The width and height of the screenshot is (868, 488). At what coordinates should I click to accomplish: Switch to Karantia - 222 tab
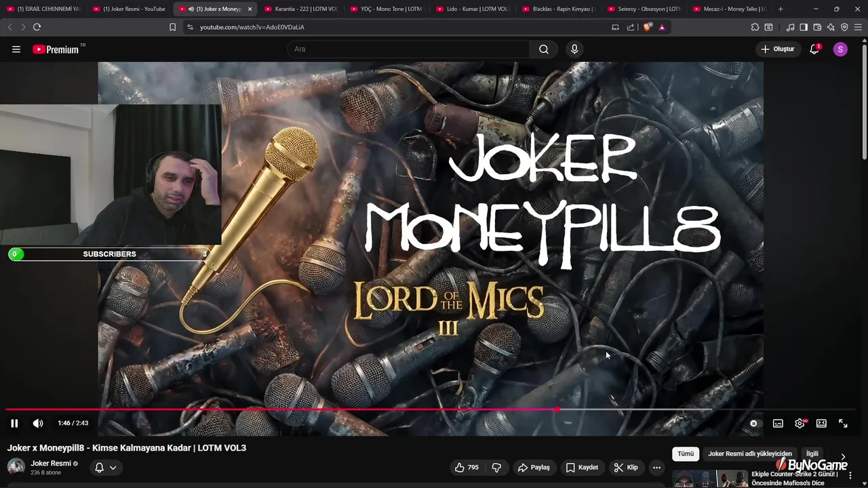[x=301, y=9]
